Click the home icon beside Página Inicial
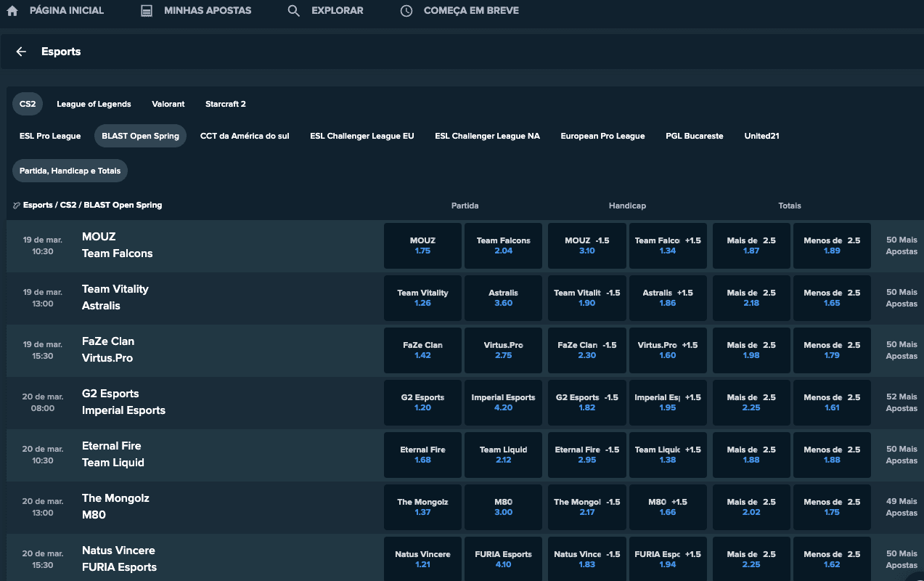Screen dimensions: 924x581 [x=12, y=11]
